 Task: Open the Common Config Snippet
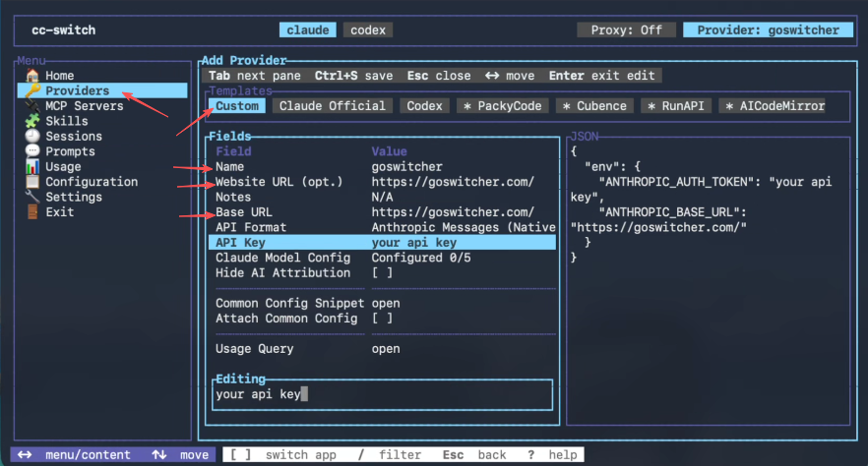coord(383,303)
